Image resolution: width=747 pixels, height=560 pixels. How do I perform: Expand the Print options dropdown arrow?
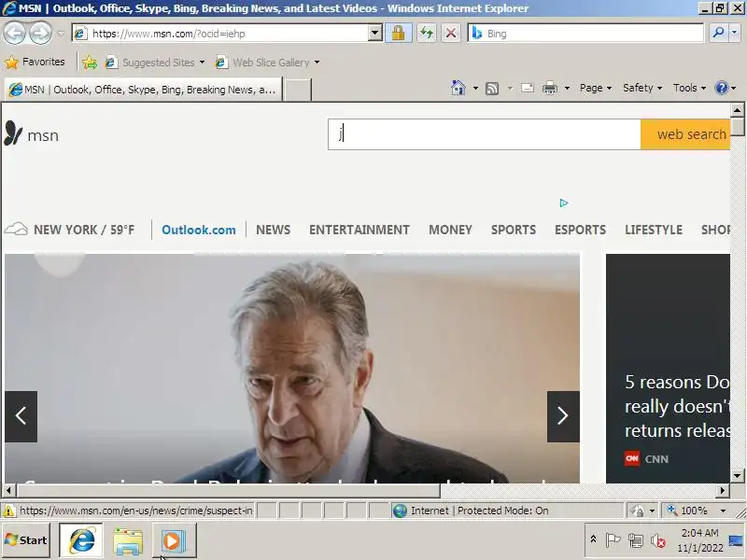click(567, 88)
